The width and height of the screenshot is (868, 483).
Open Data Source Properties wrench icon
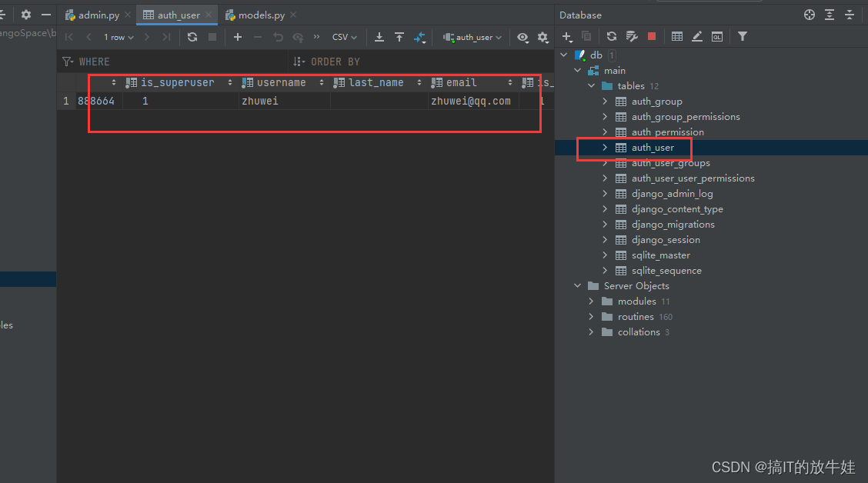point(632,36)
